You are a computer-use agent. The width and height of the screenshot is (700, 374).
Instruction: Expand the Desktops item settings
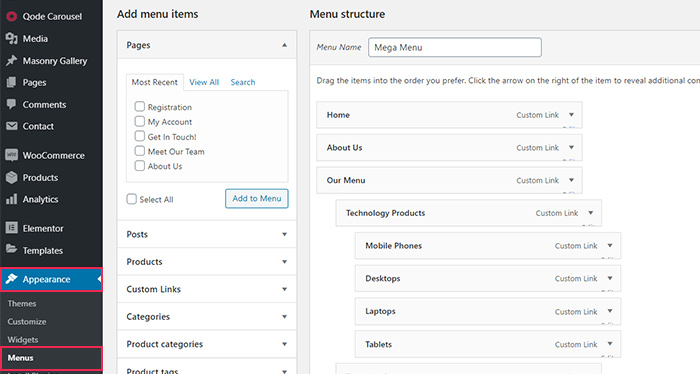(x=610, y=278)
